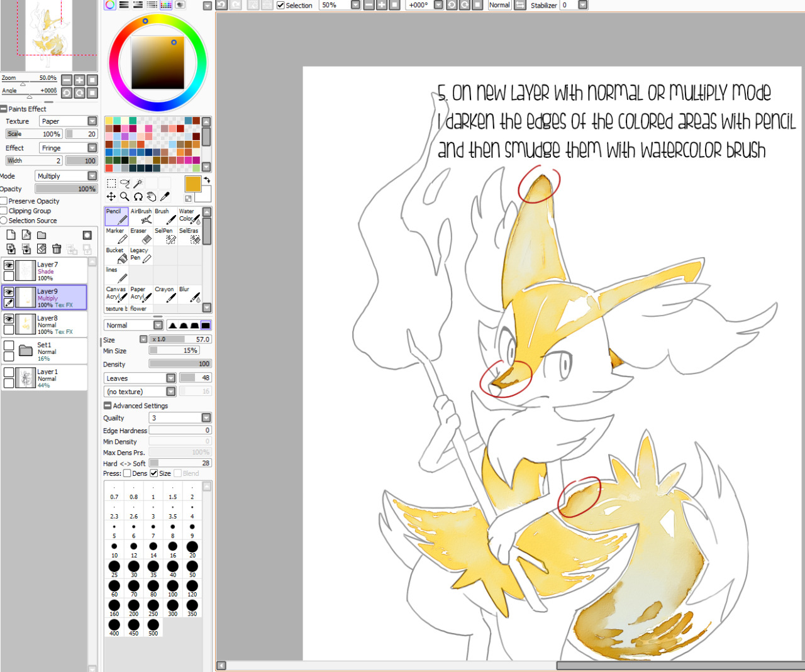
Task: Open the brush texture dropdown showing (no texture)
Action: 140,391
